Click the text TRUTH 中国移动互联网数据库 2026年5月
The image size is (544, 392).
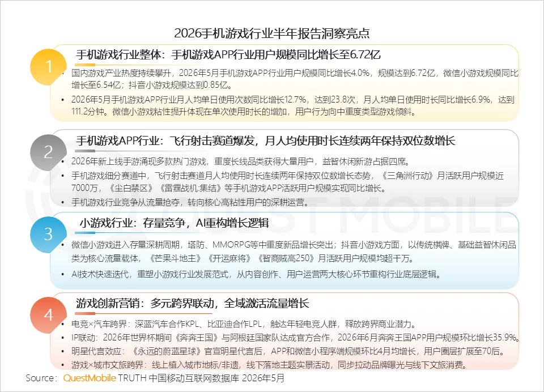pos(201,378)
